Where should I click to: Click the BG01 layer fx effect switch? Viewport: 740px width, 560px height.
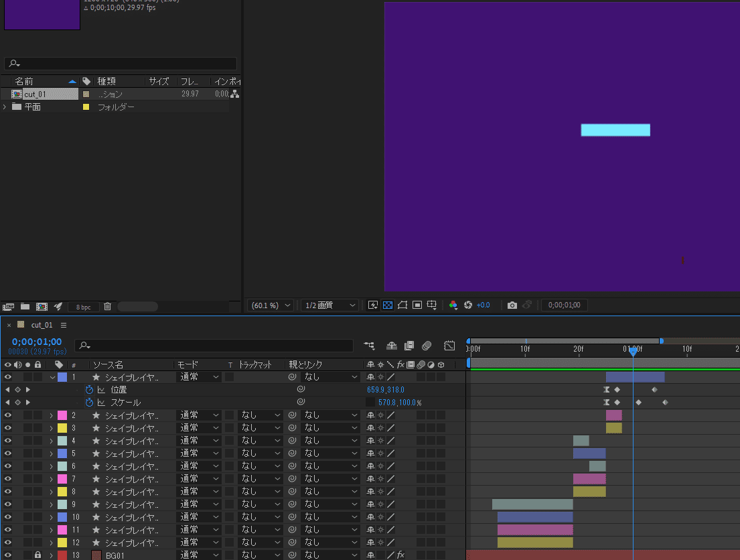click(x=400, y=555)
